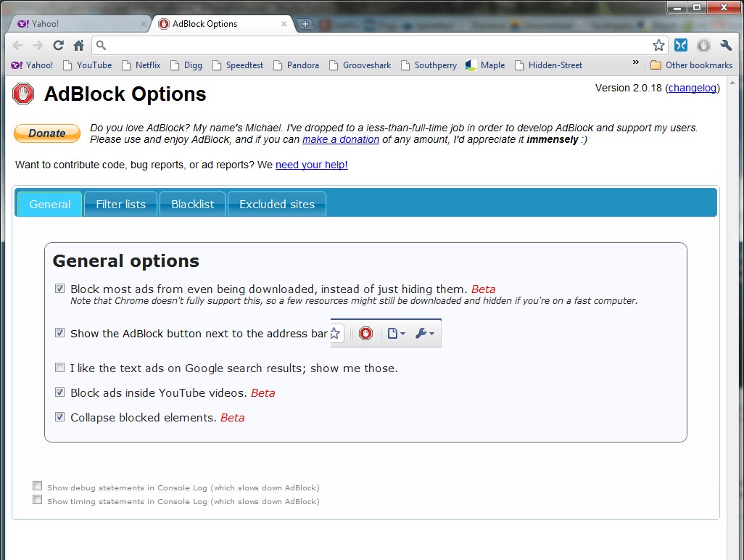Reload the current page
The height and width of the screenshot is (560, 744).
pyautogui.click(x=58, y=44)
